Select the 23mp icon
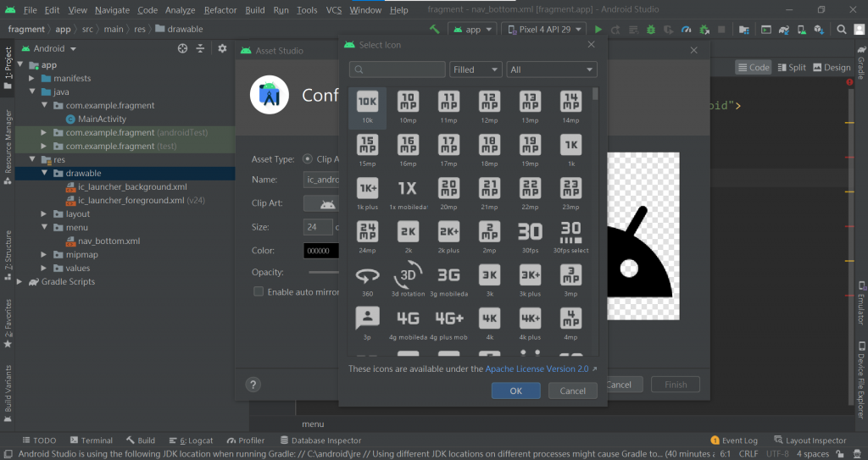 (x=570, y=194)
